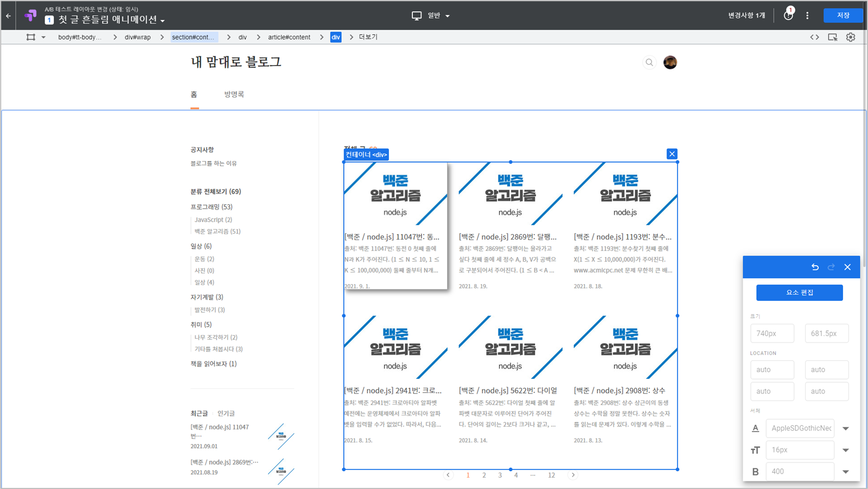Click 더보기 in breadcrumb bar
Screen dimensions: 868x489
coord(368,37)
